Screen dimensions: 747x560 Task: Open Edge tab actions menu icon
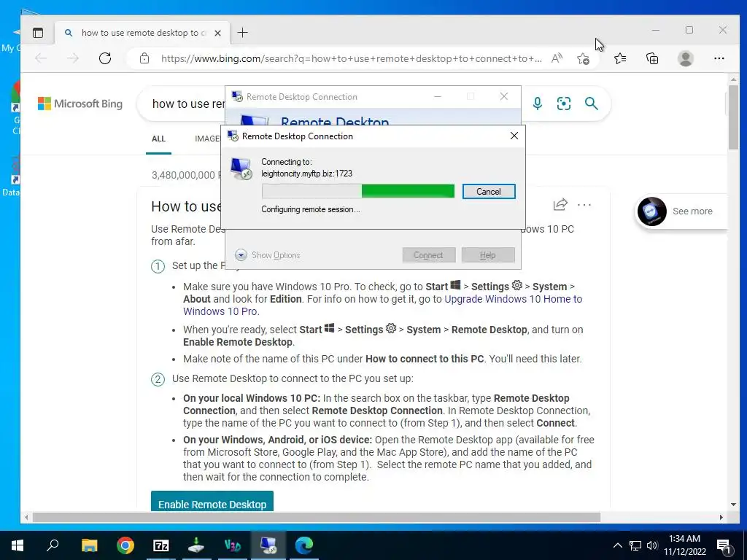pyautogui.click(x=38, y=32)
